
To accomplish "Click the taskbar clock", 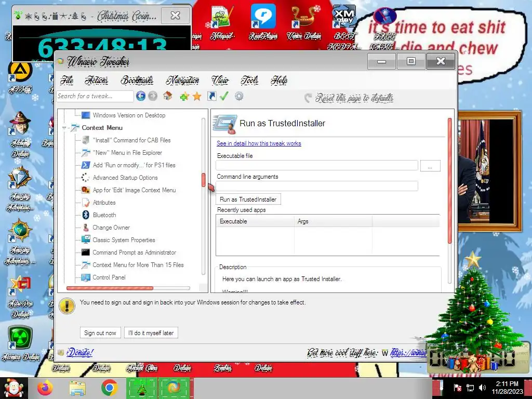I will pyautogui.click(x=507, y=388).
